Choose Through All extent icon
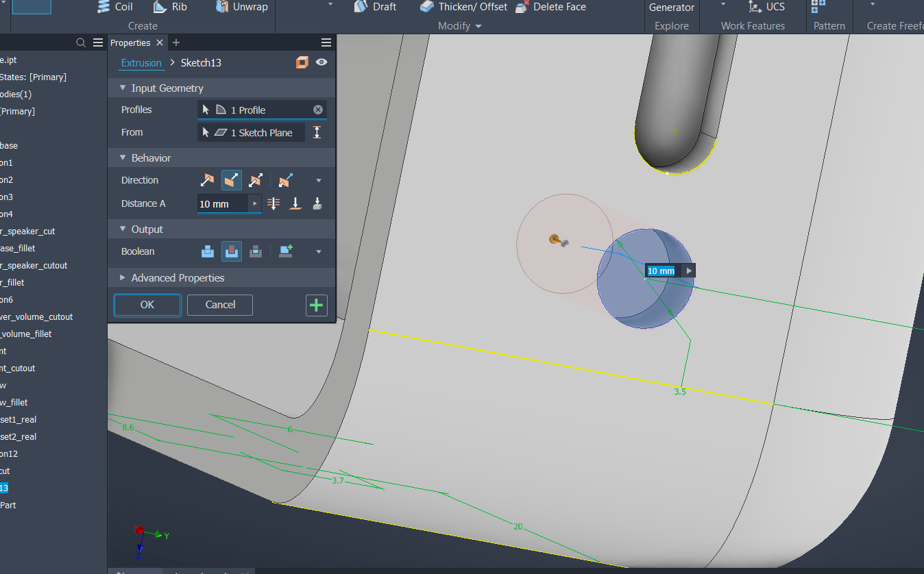This screenshot has width=924, height=574. click(273, 203)
